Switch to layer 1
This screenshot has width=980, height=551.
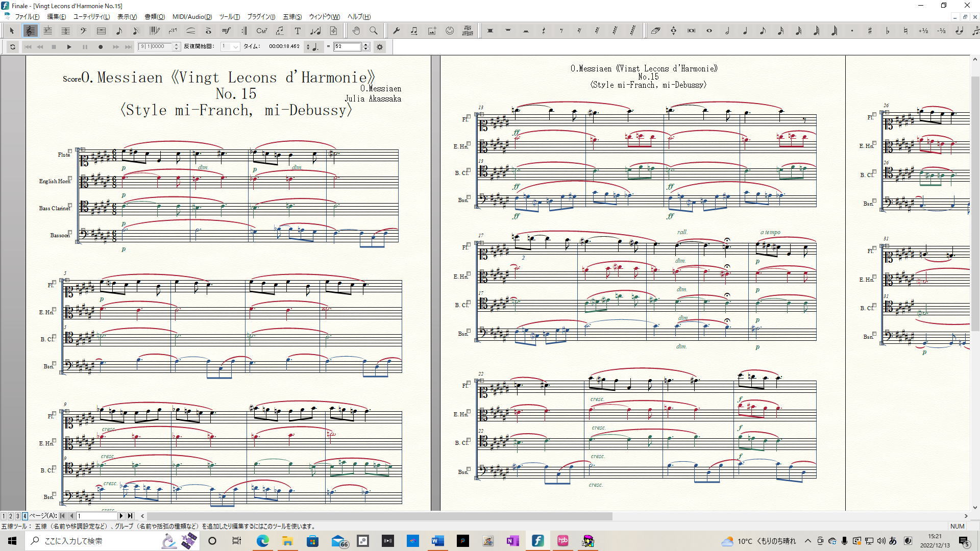point(4,516)
